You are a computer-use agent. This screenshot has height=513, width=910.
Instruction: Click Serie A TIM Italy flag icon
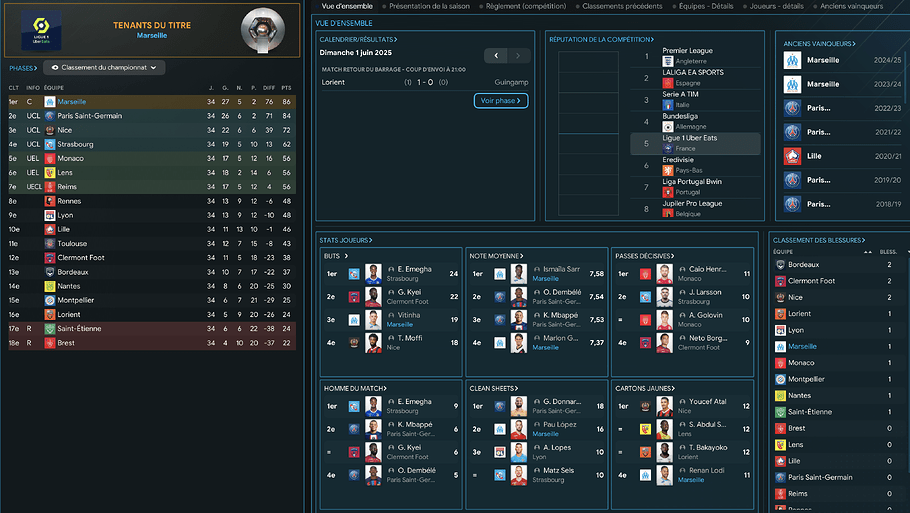pos(667,105)
